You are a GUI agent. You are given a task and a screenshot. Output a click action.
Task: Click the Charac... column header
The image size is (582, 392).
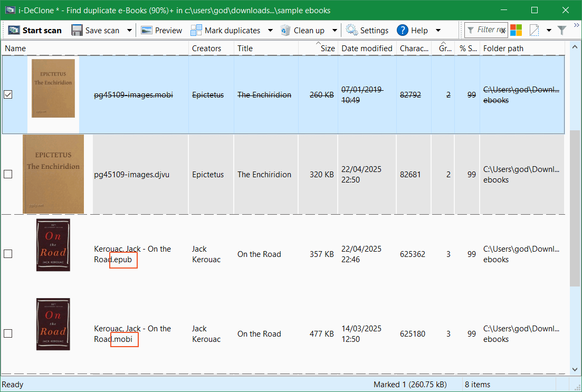pyautogui.click(x=414, y=48)
